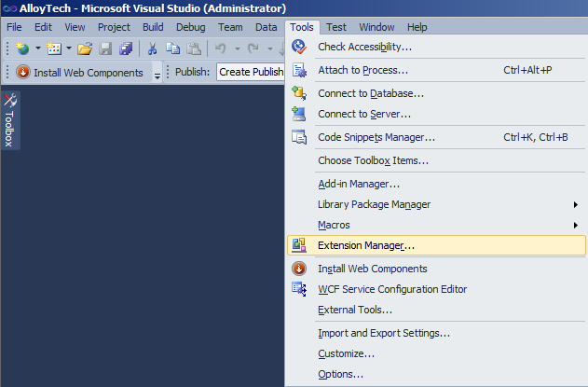Open WCF Service Configuration Editor
588x387 pixels.
(x=391, y=289)
